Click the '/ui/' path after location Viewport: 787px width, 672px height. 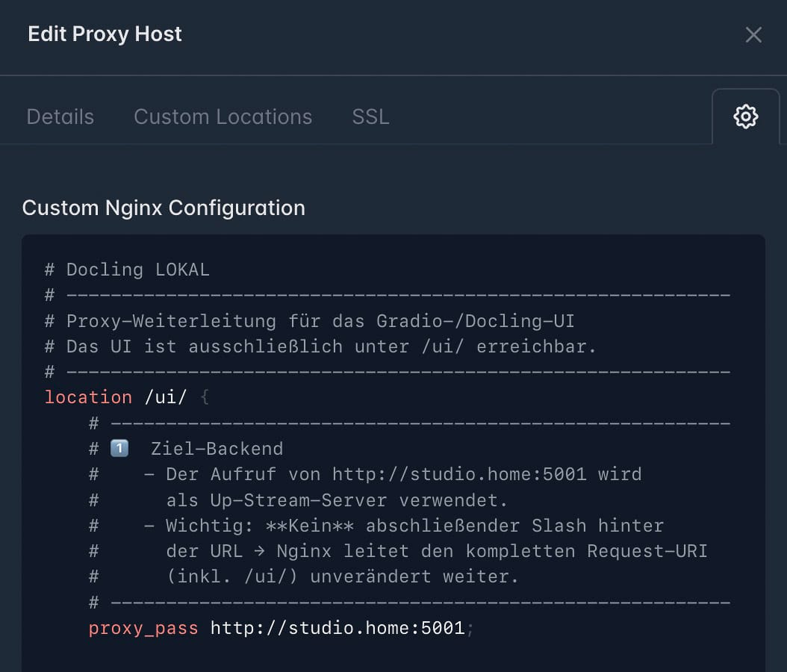tap(166, 397)
